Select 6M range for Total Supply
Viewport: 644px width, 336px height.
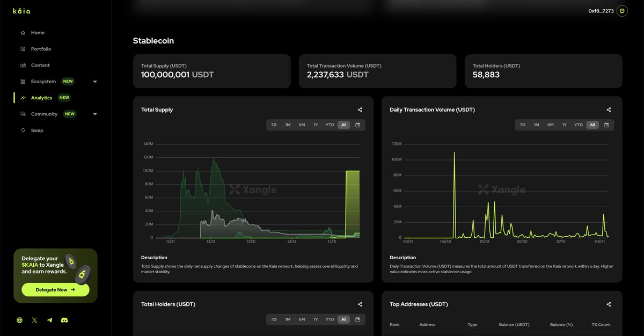pos(302,125)
